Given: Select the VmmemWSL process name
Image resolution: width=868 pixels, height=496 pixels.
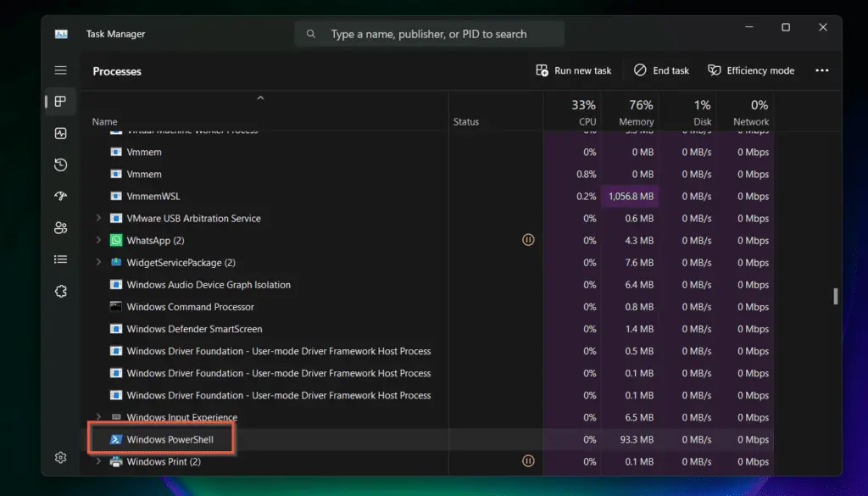Looking at the screenshot, I should (x=153, y=196).
